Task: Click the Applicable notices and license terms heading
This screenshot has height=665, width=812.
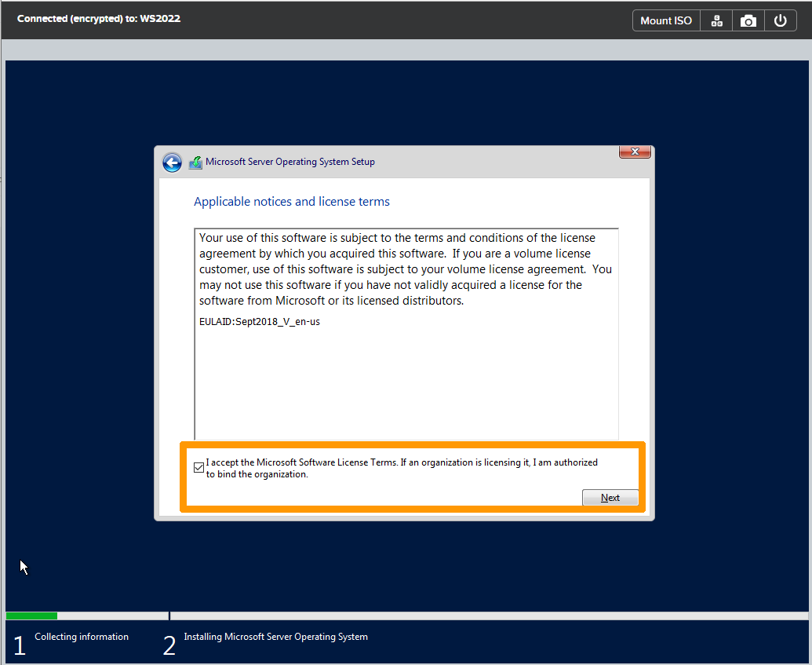Action: (x=291, y=202)
